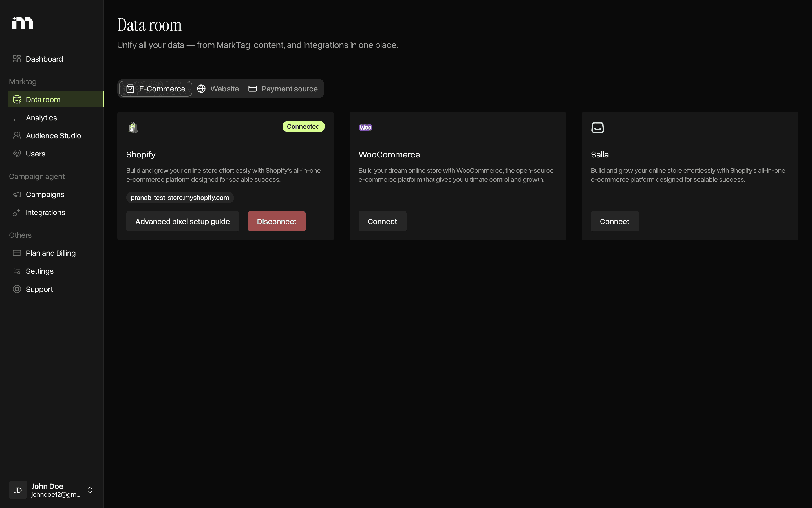
Task: Open the Users page
Action: [56, 154]
